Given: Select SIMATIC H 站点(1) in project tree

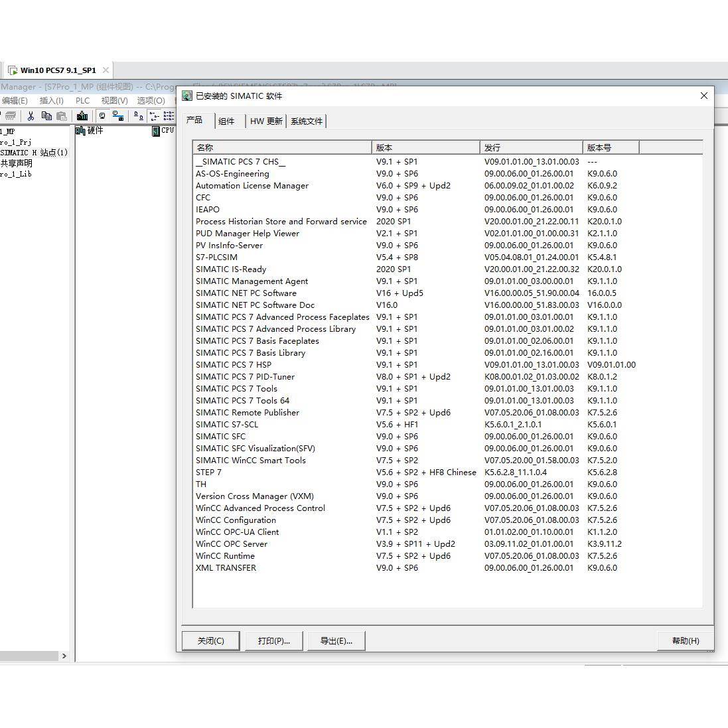Looking at the screenshot, I should 34,153.
